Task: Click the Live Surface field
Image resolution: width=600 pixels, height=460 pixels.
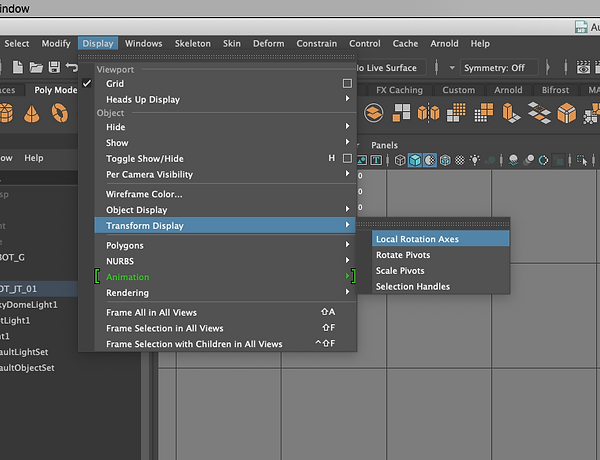Action: [389, 68]
